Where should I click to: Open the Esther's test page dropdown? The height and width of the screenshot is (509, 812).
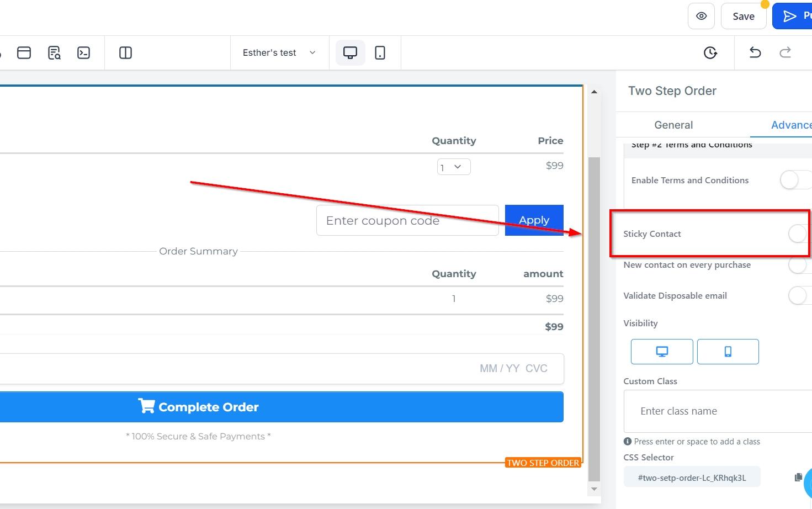click(279, 52)
